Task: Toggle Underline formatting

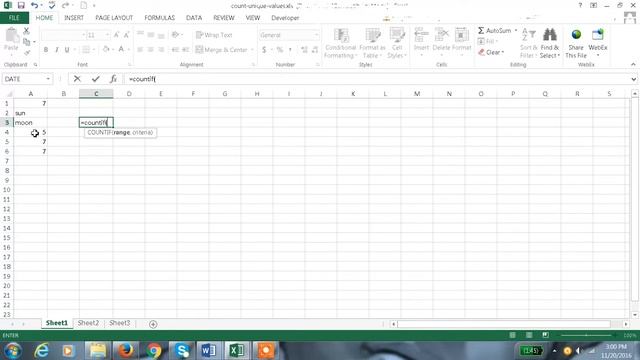Action: pos(67,50)
